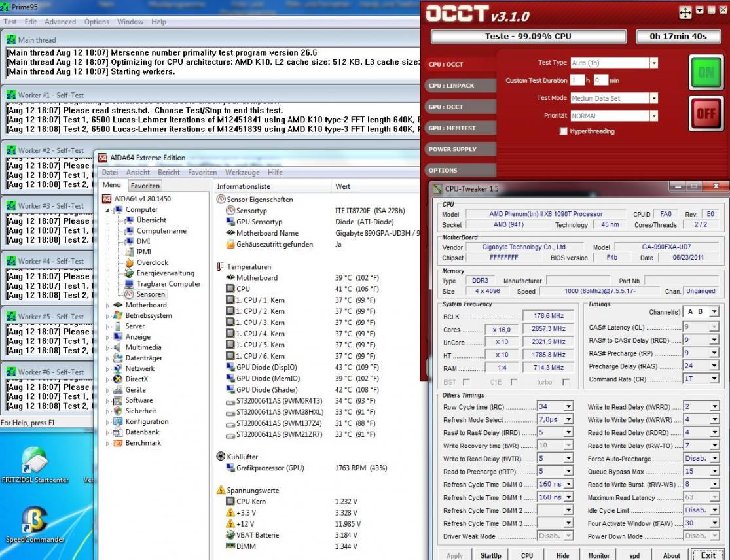730x560 pixels.
Task: Collapse the Computer node in AIDA64 tree
Action: pyautogui.click(x=107, y=210)
